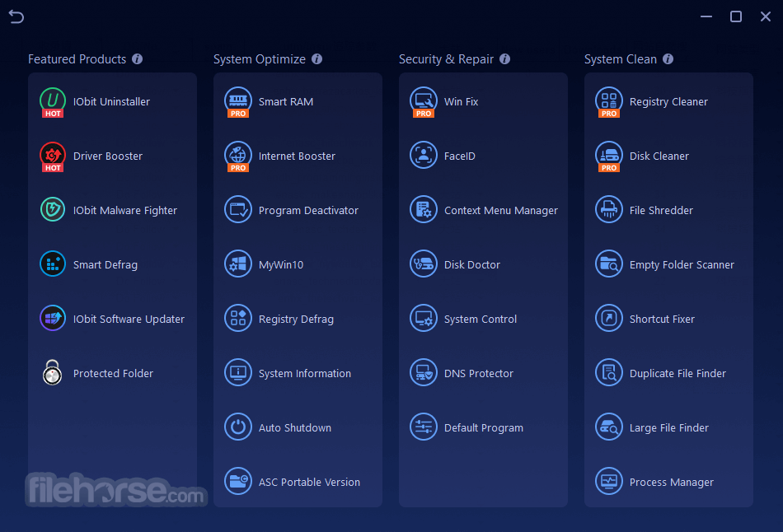Open the System Information monitor icon
The image size is (783, 532).
coord(238,373)
